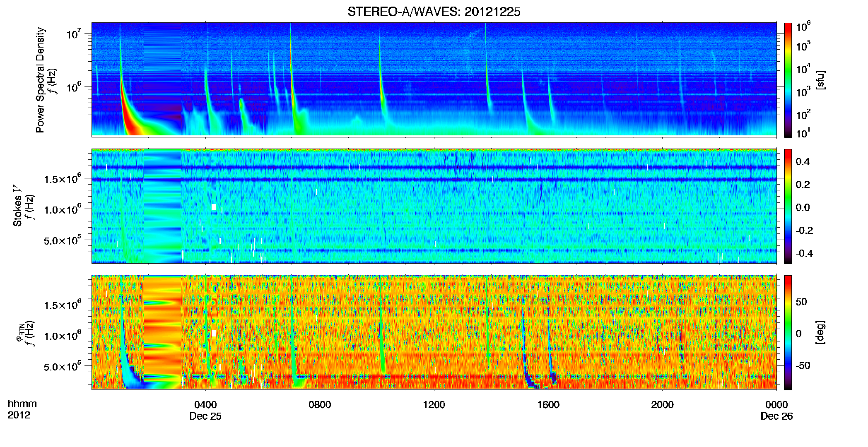Screen dimensions: 868x447
Task: Click the "2012" year label
Action: [19, 415]
